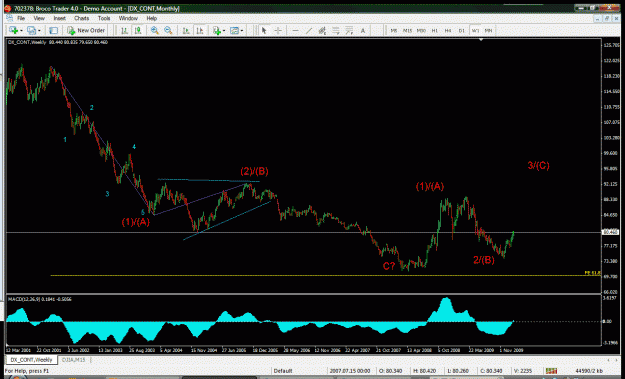Click the connection status bars icon

click(551, 371)
